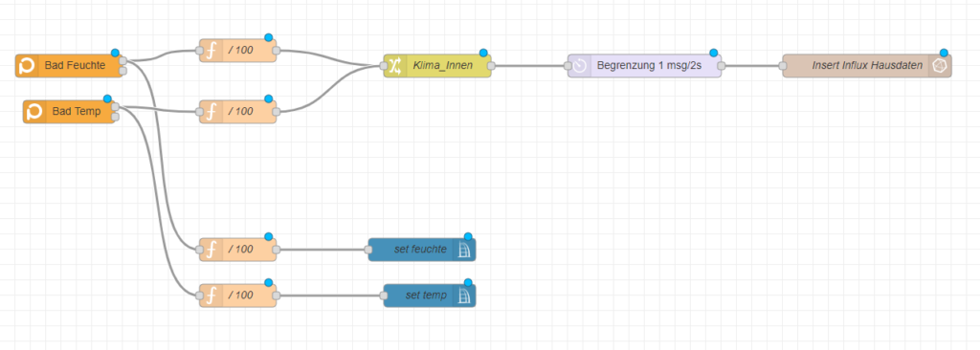Click the blue changed dot on Klima_Innen

483,54
